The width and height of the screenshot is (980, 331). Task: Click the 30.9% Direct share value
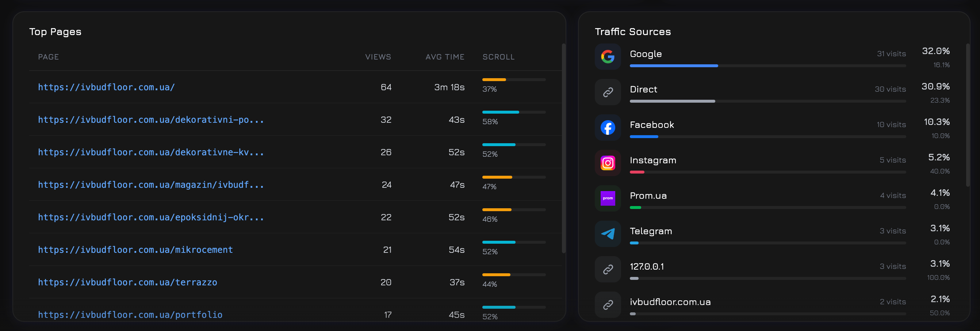click(935, 86)
